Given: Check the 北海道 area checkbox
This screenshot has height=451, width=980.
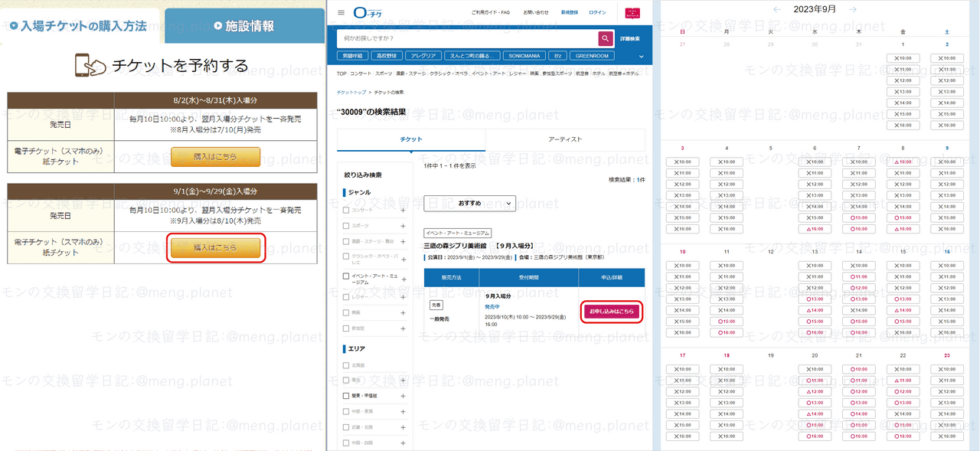Looking at the screenshot, I should pos(346,365).
